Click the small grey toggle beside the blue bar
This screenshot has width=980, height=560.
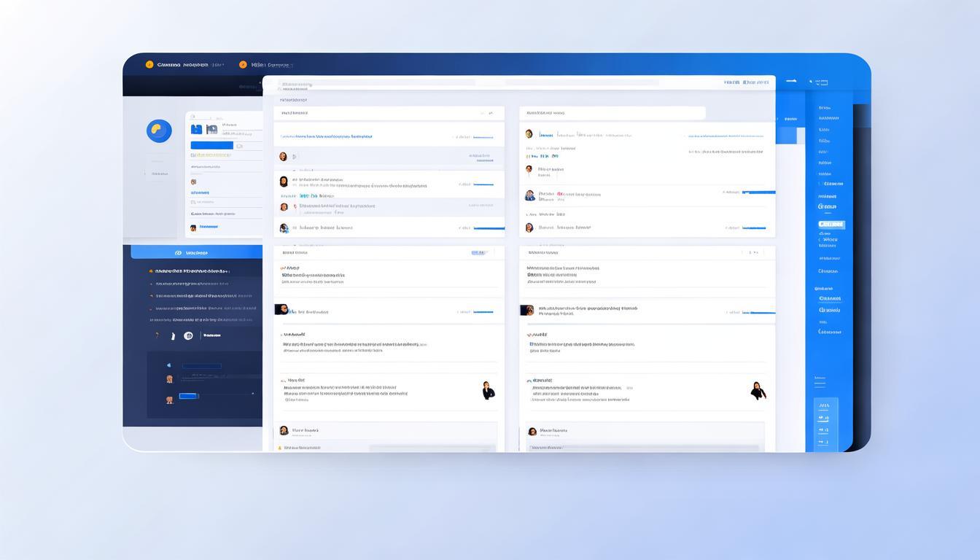[x=239, y=146]
